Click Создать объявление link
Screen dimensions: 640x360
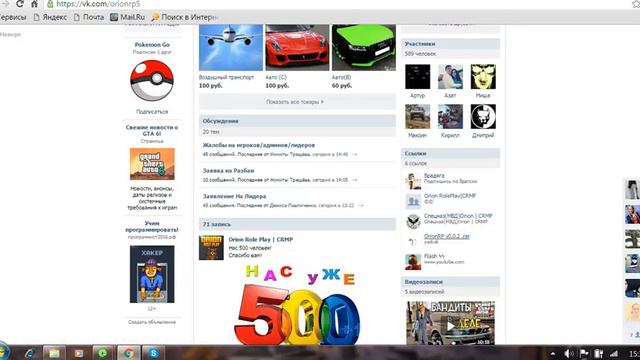click(x=152, y=322)
